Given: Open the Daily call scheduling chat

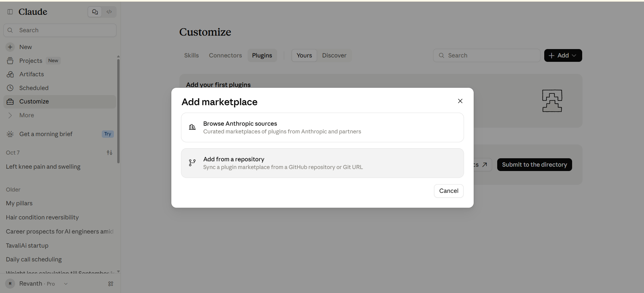Looking at the screenshot, I should pyautogui.click(x=34, y=259).
